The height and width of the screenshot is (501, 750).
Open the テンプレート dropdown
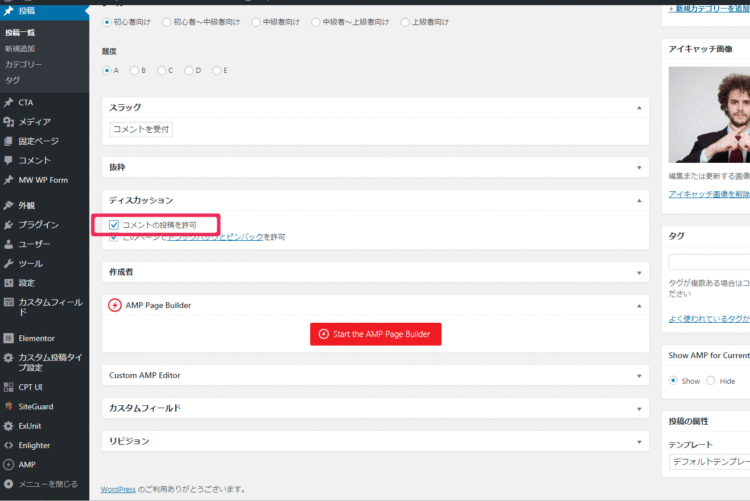click(709, 463)
